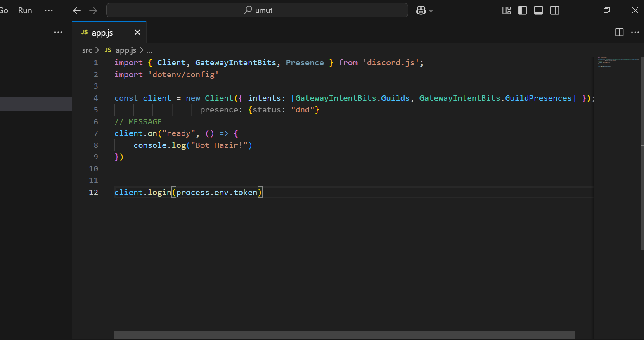The image size is (644, 340).
Task: Click the word presence on line 5
Action: pos(219,110)
